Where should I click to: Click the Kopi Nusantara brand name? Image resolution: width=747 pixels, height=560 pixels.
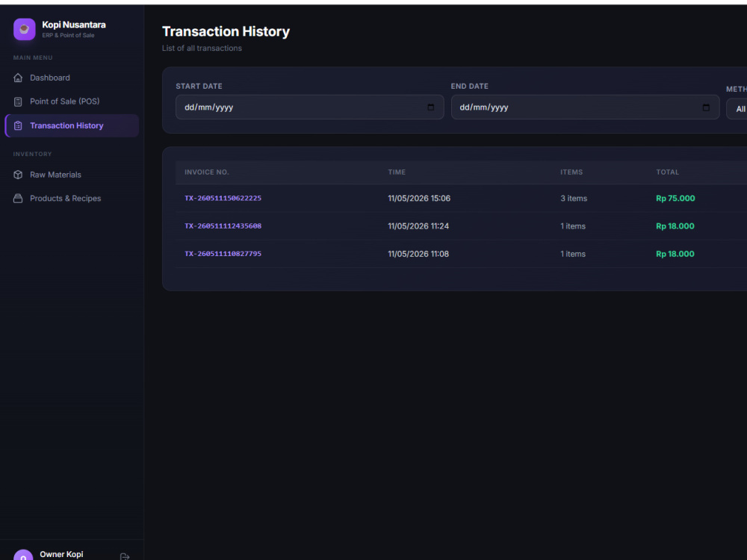[x=74, y=25]
